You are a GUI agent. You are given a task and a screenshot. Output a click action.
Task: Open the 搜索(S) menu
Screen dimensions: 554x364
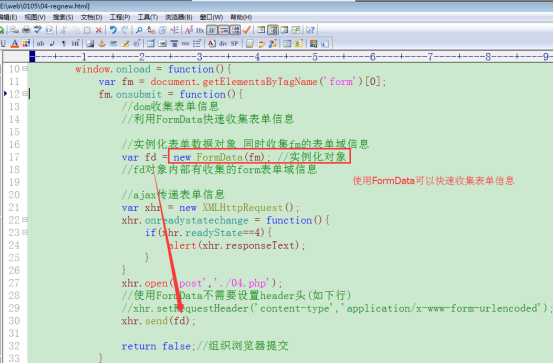point(63,17)
